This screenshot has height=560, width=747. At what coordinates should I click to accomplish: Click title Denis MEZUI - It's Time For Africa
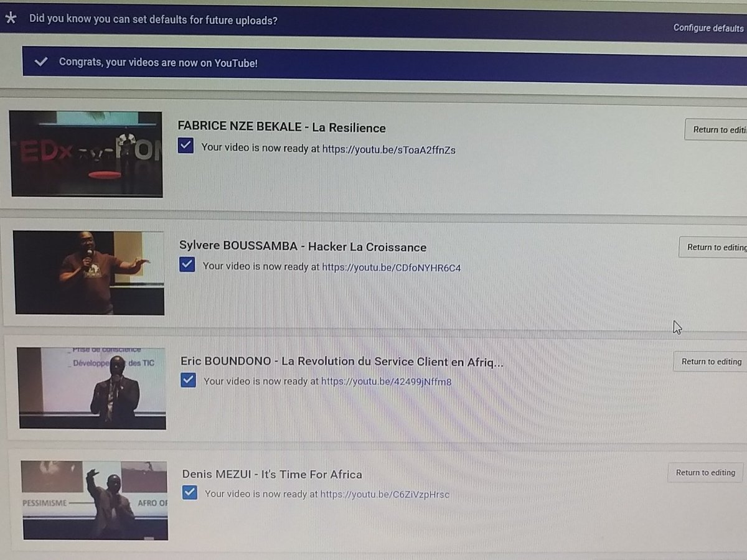coord(272,474)
